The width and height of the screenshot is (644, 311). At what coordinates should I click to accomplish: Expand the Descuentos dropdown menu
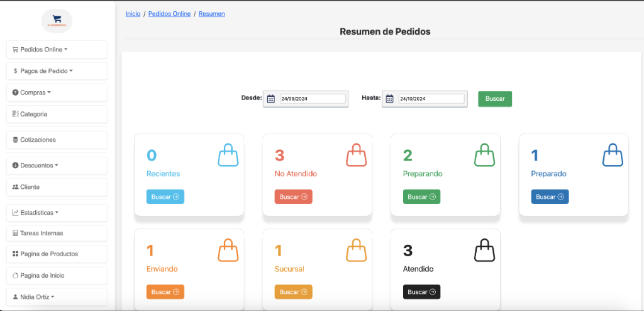pyautogui.click(x=57, y=166)
